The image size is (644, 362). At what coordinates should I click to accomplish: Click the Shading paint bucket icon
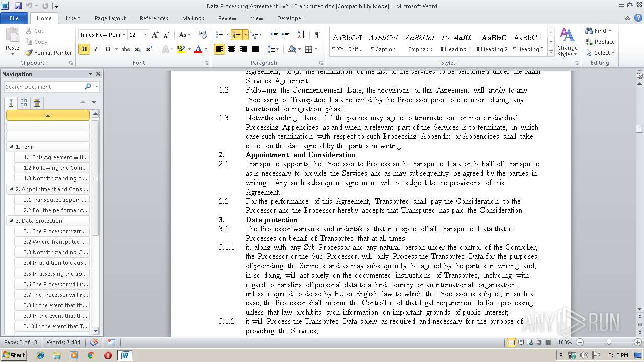pos(291,49)
